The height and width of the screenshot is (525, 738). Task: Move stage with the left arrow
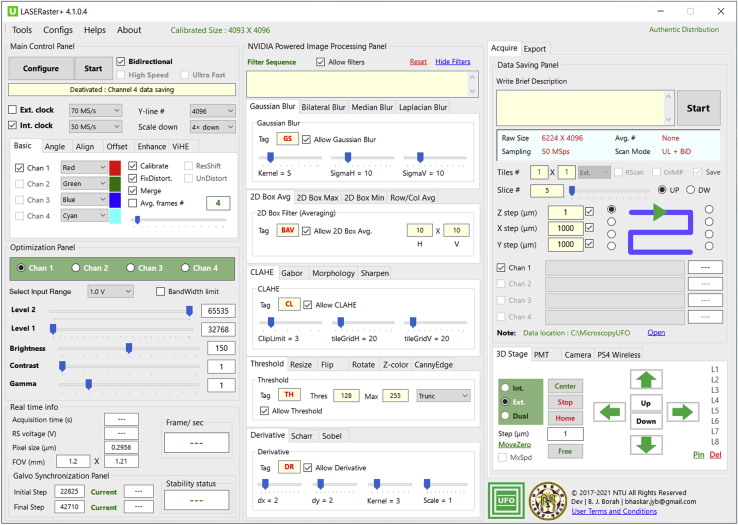[607, 412]
